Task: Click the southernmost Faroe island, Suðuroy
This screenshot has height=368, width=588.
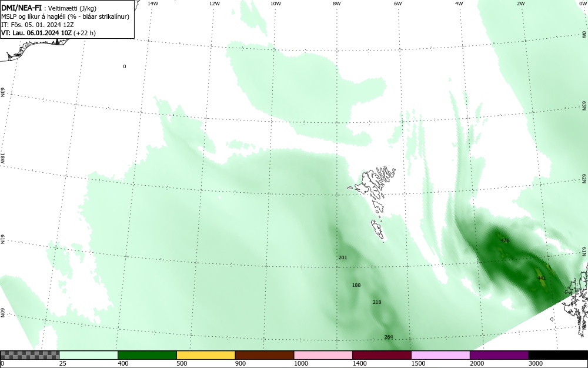Action: click(378, 229)
